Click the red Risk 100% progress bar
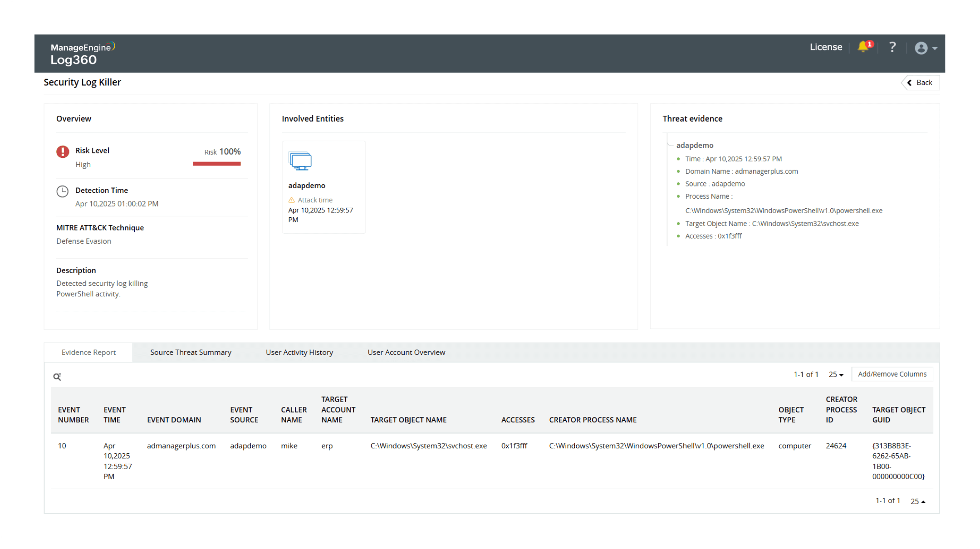Image resolution: width=980 pixels, height=549 pixels. click(216, 164)
